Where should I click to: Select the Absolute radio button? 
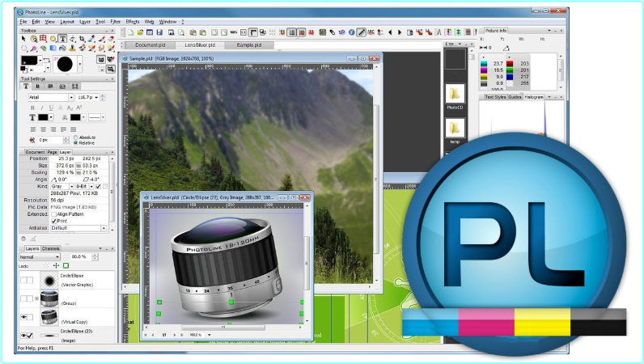[x=75, y=138]
